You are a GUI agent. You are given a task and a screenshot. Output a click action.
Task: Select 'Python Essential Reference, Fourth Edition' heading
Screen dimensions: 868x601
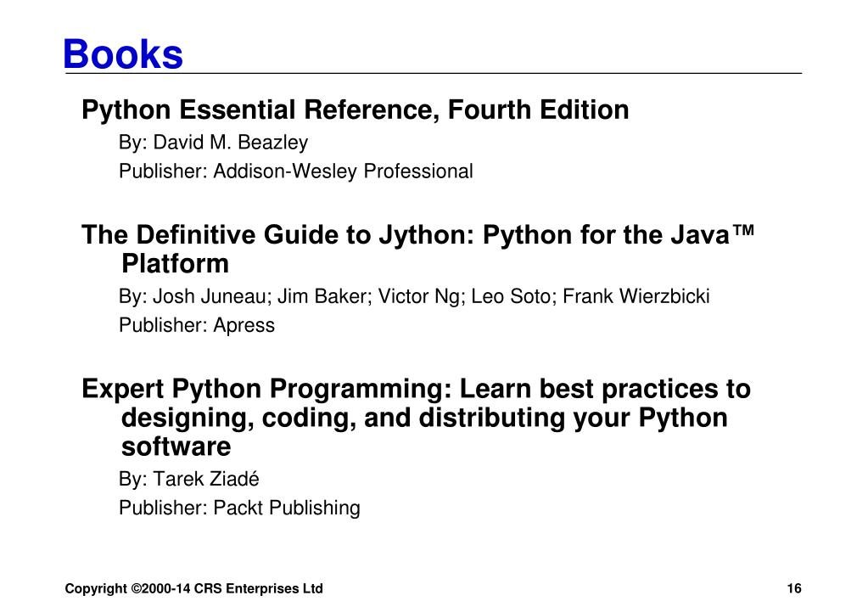(355, 110)
